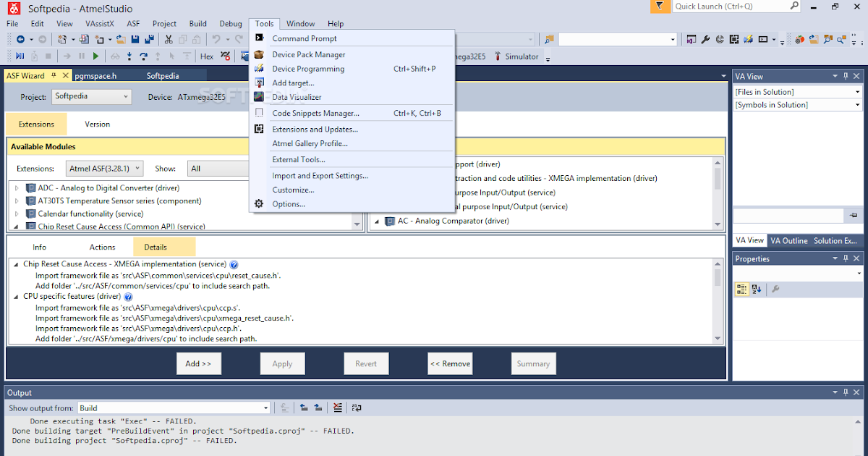
Task: Click the Open File folder icon
Action: click(121, 39)
